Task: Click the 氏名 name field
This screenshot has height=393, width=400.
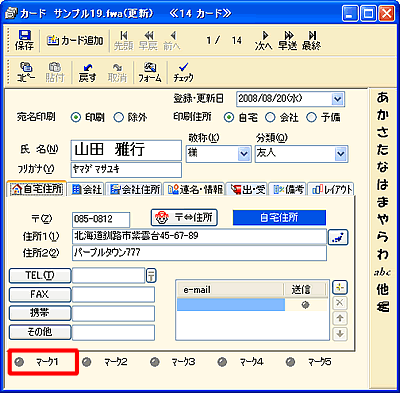Action: [126, 150]
